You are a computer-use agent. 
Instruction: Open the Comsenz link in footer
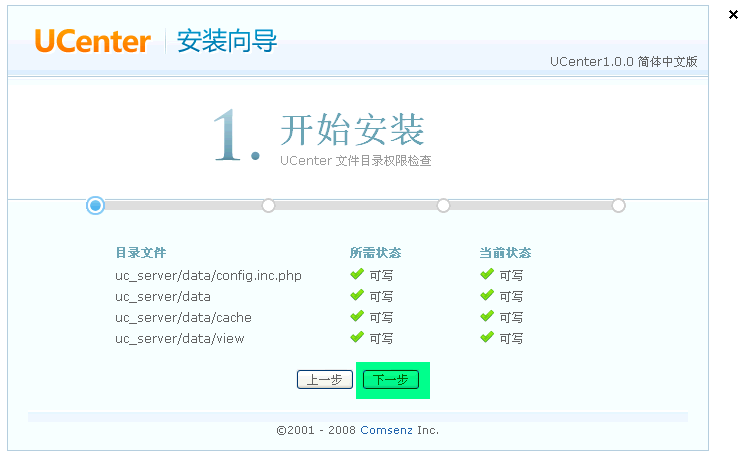pos(386,430)
